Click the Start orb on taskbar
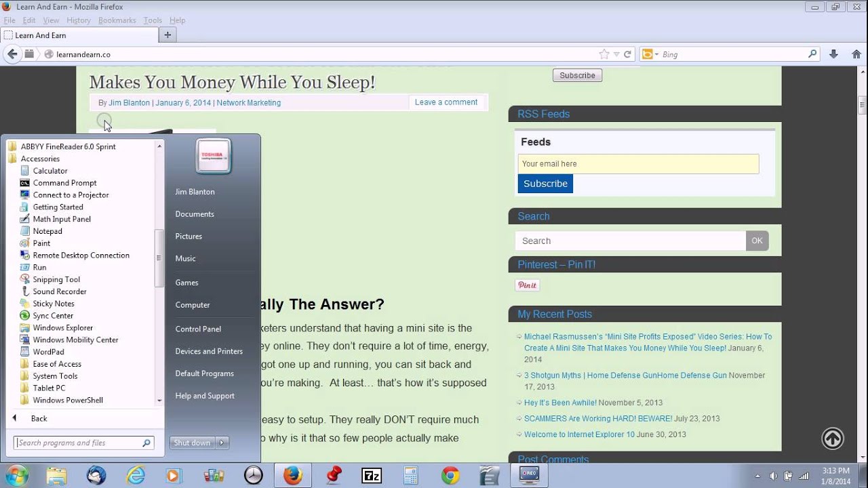The height and width of the screenshot is (488, 868). tap(16, 475)
